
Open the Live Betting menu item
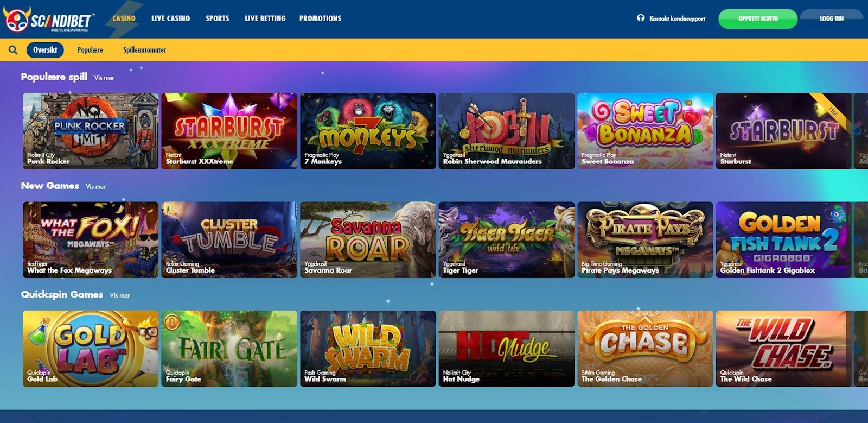click(265, 18)
